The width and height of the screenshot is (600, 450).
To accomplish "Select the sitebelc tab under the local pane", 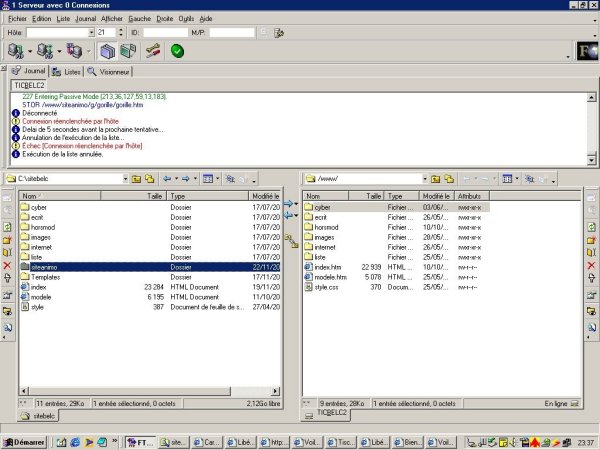I will pyautogui.click(x=38, y=416).
